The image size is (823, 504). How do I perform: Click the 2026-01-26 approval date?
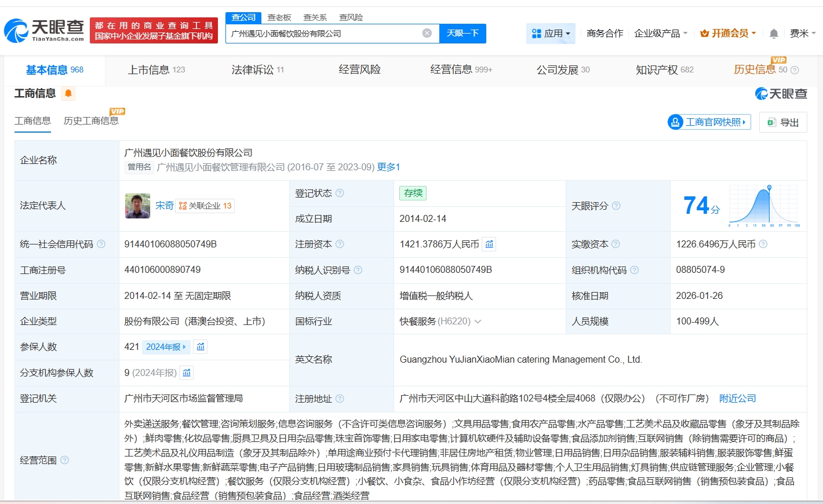(700, 295)
